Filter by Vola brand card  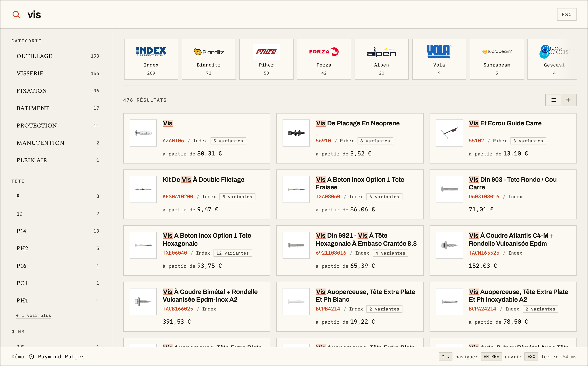(x=439, y=59)
